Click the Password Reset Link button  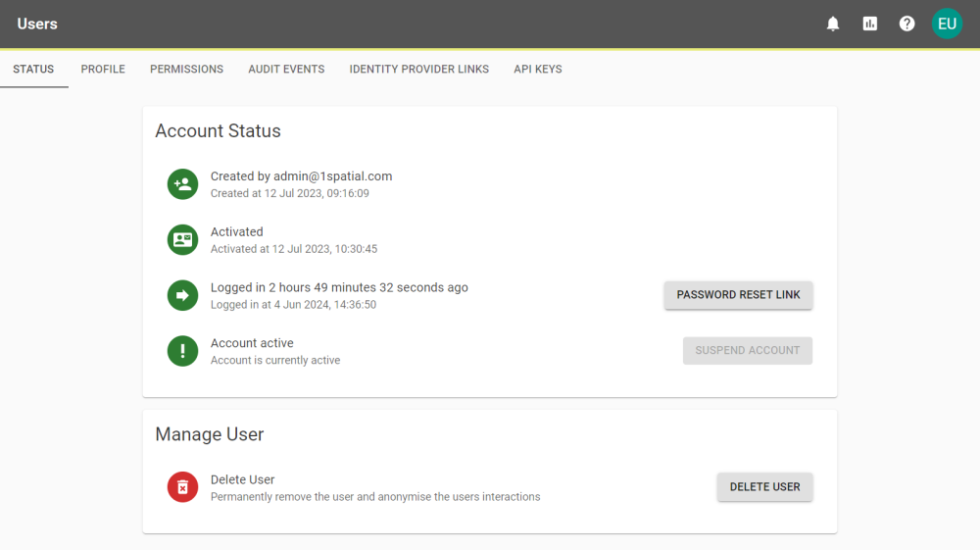tap(738, 295)
